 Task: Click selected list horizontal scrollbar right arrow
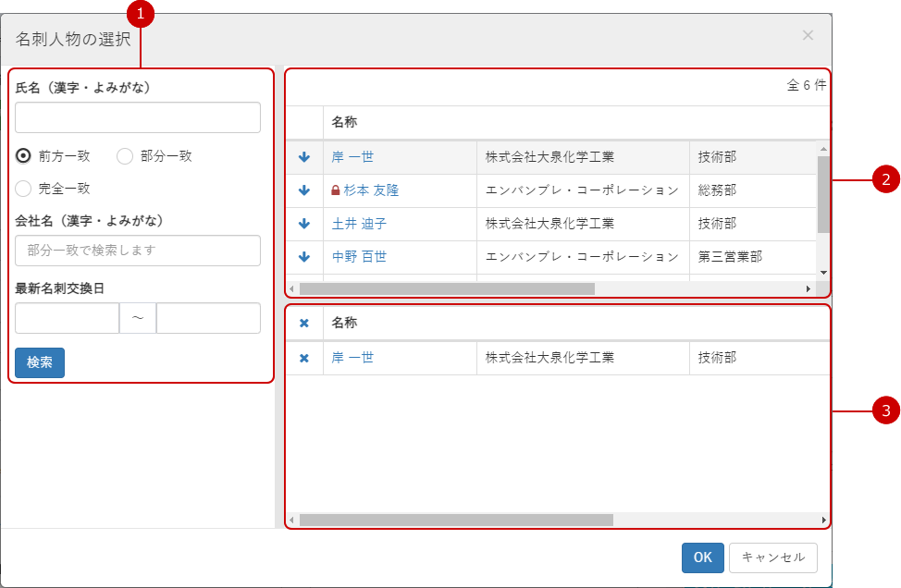pos(824,521)
